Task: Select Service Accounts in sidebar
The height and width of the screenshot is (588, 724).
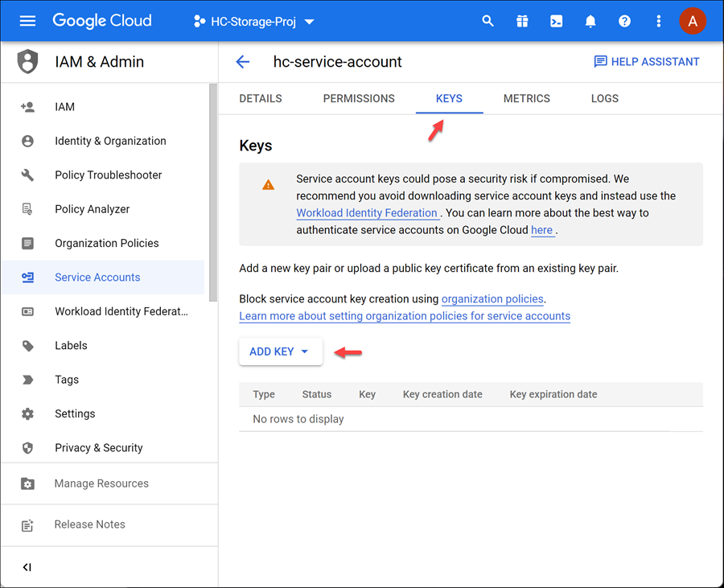Action: pyautogui.click(x=103, y=278)
